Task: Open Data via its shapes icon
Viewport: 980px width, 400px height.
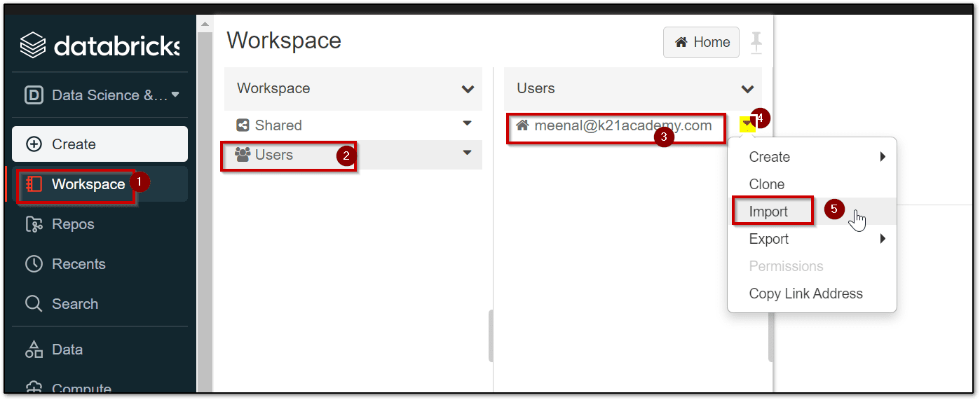Action: coord(34,350)
